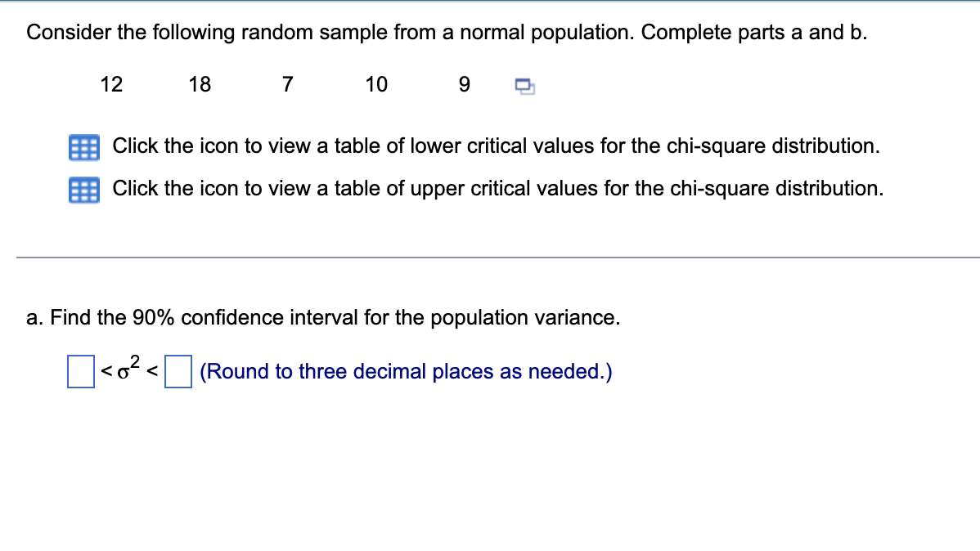Click the sample value 9
The width and height of the screenshot is (980, 551).
(x=464, y=84)
